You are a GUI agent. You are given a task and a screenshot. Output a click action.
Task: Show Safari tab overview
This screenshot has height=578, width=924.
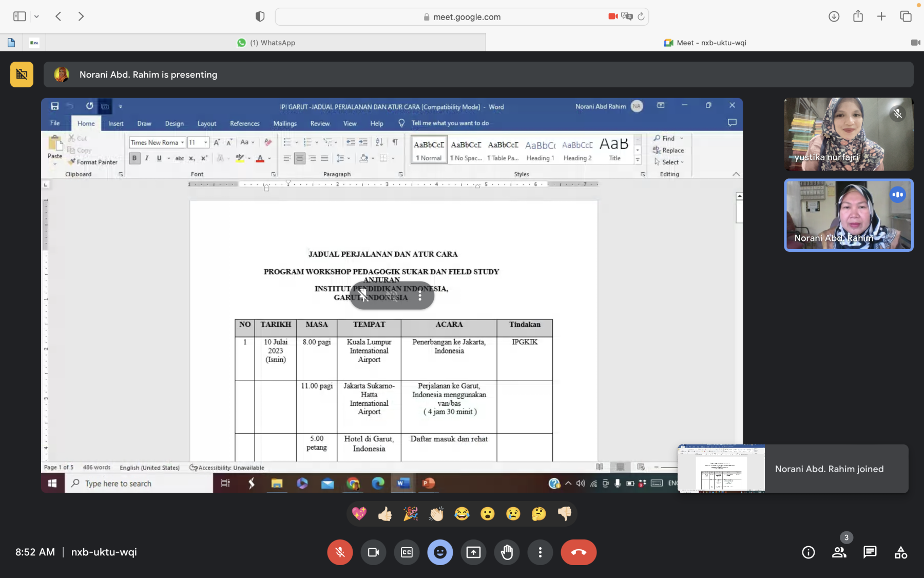point(906,16)
